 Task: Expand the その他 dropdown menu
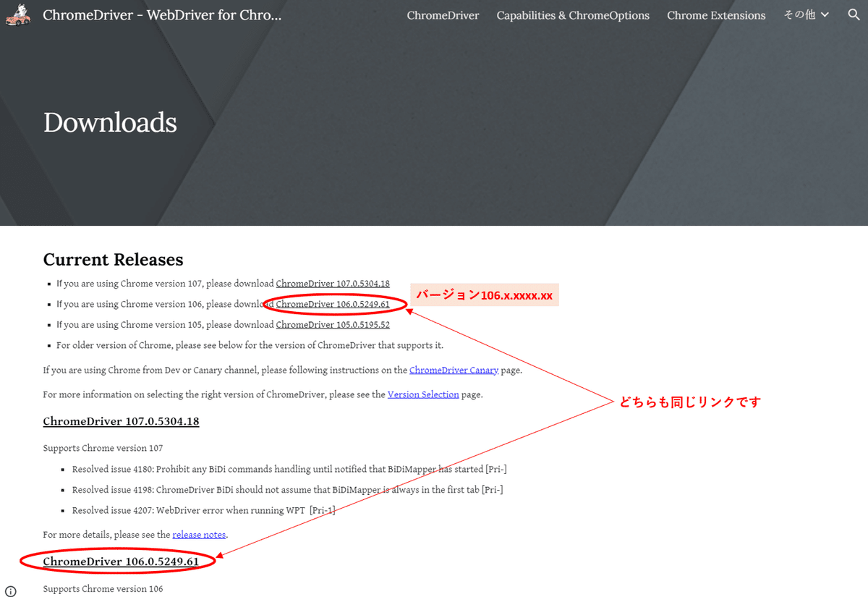pyautogui.click(x=807, y=14)
